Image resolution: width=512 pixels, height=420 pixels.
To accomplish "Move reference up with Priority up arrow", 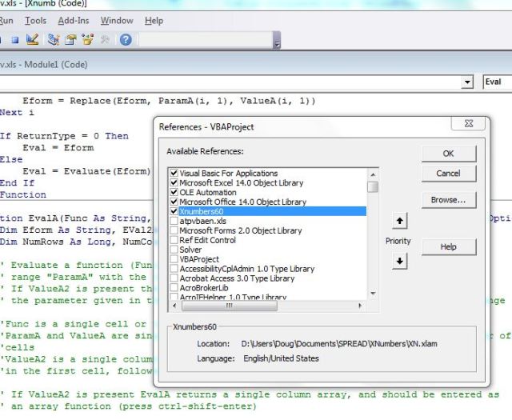I will [x=400, y=221].
